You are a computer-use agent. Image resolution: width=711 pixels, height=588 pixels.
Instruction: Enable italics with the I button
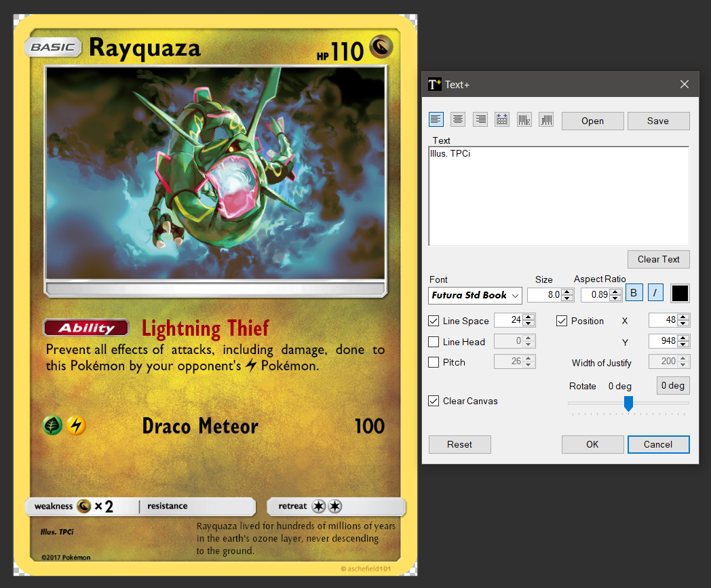[655, 292]
